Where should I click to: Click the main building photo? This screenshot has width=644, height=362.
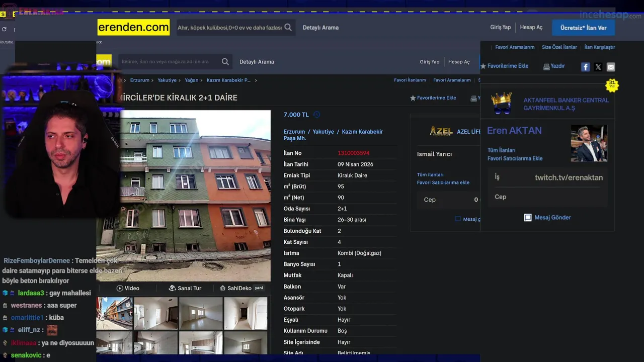pyautogui.click(x=184, y=196)
